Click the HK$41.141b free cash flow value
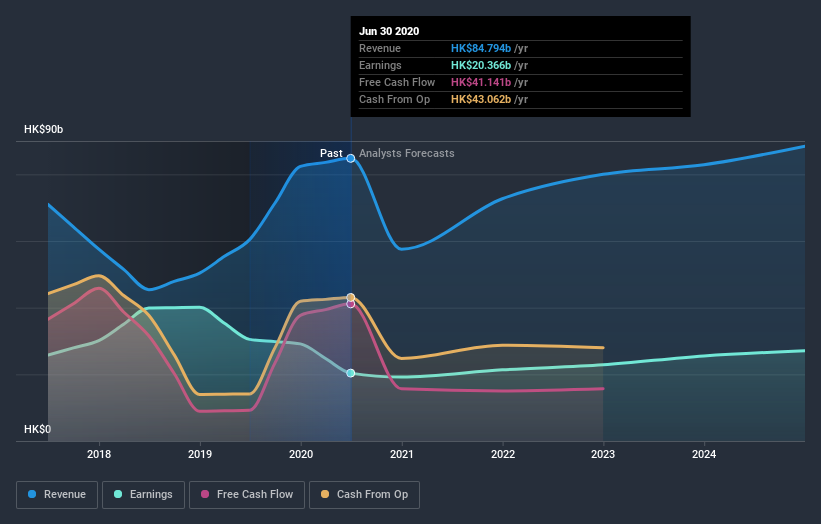821x524 pixels. (481, 82)
